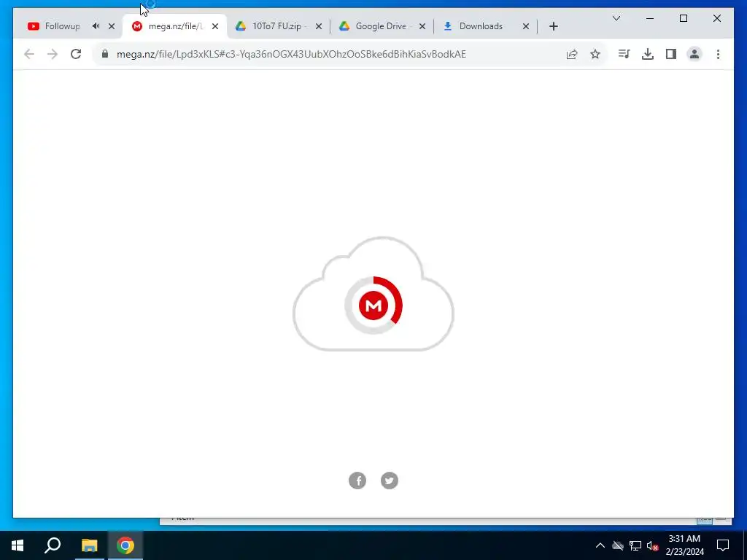Image resolution: width=747 pixels, height=560 pixels.
Task: Show hidden system tray icons
Action: tap(600, 545)
